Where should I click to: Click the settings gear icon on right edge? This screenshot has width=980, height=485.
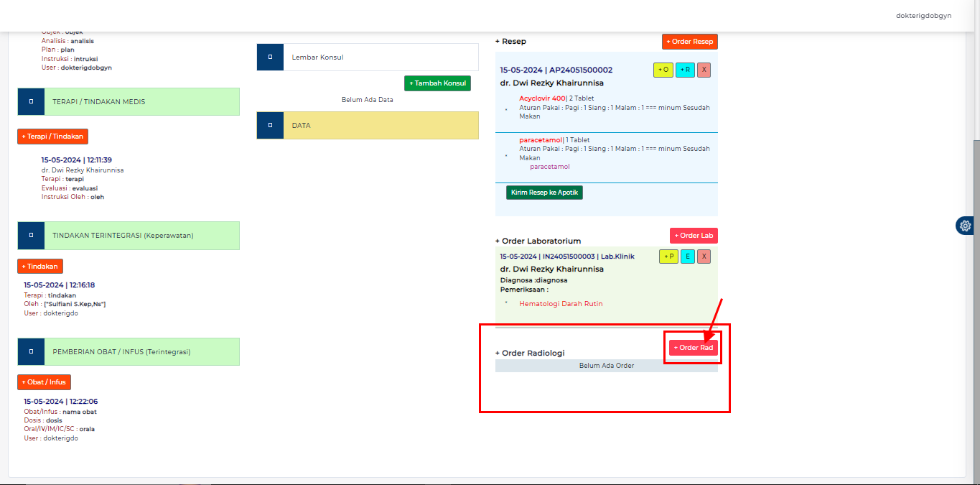pyautogui.click(x=966, y=226)
